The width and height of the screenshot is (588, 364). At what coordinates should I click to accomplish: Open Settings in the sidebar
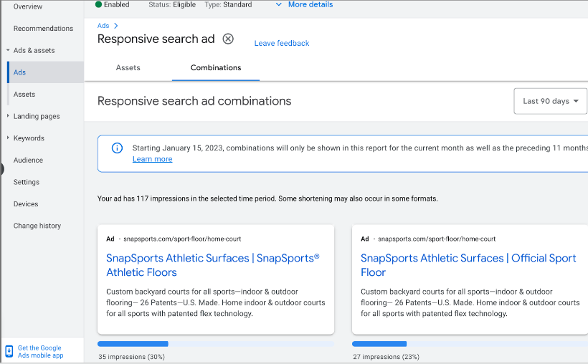(x=27, y=182)
